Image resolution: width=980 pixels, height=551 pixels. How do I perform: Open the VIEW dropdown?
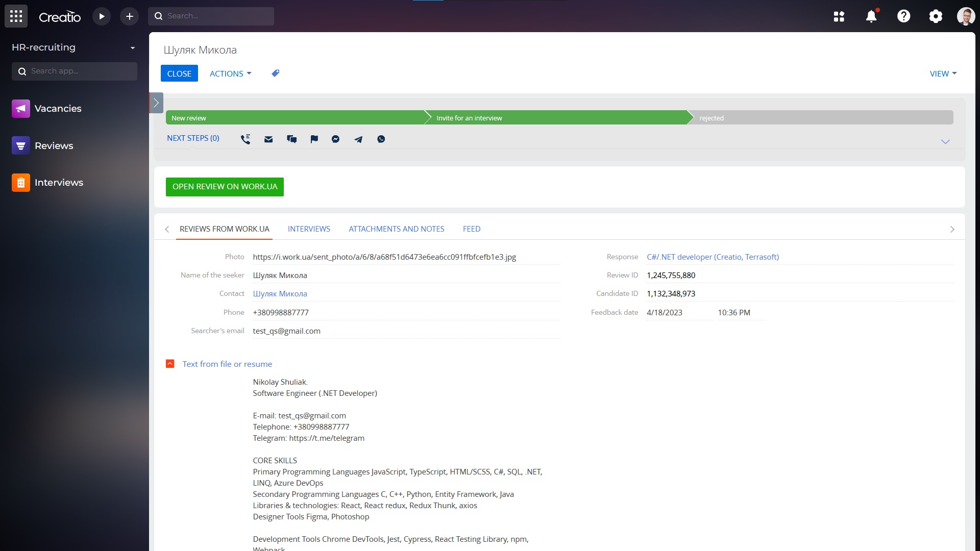943,73
